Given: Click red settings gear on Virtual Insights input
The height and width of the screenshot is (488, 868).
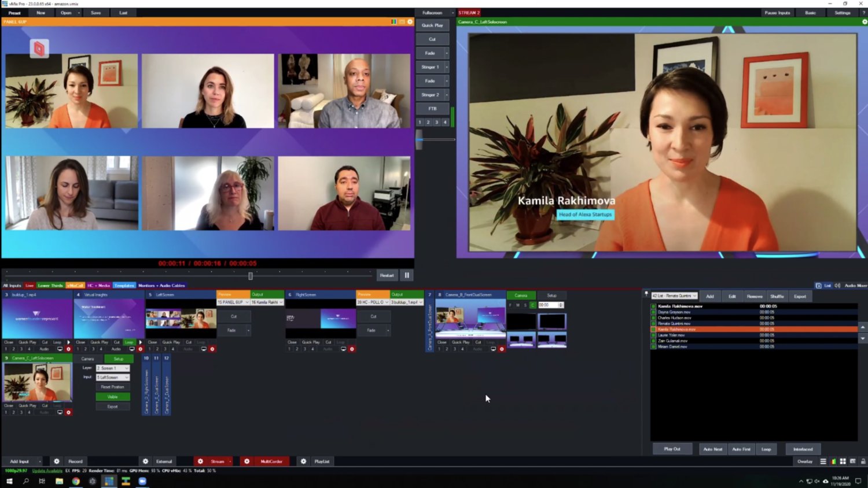Looking at the screenshot, I should 140,349.
